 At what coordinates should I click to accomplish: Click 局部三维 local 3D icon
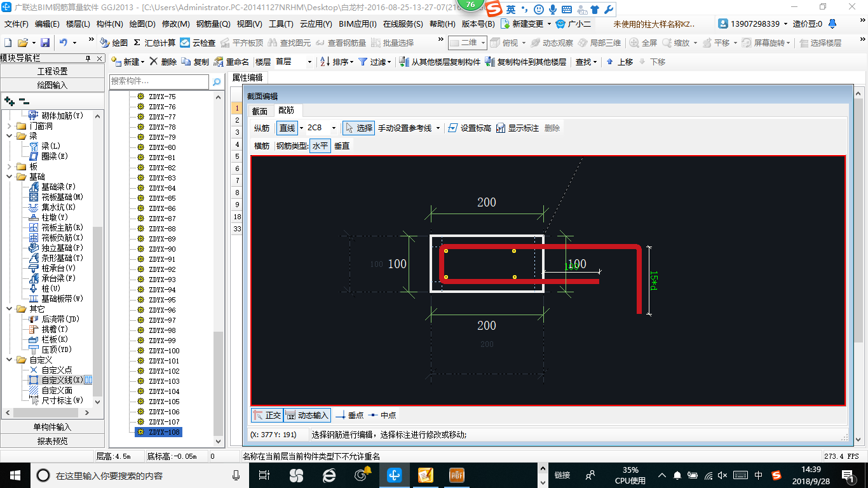583,43
